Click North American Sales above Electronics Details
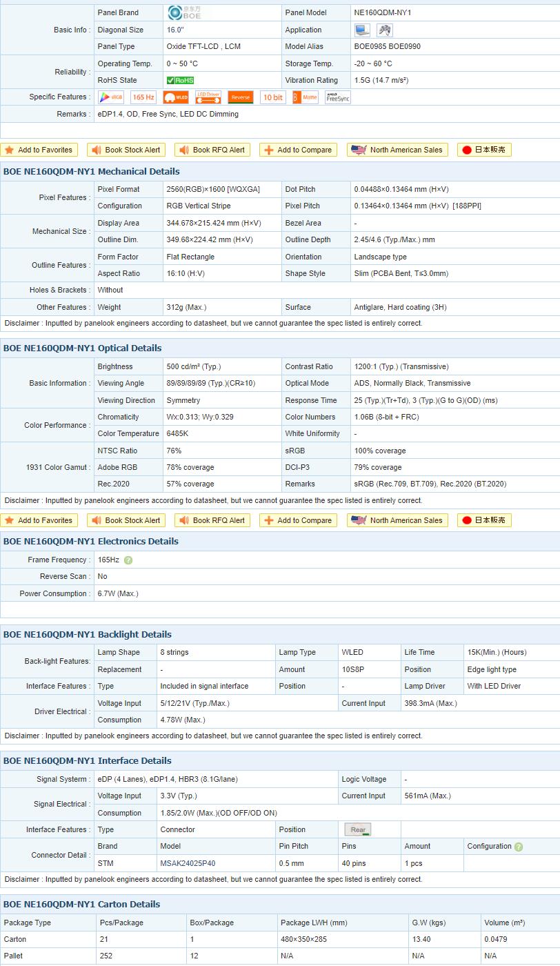The height and width of the screenshot is (966, 560). (397, 520)
